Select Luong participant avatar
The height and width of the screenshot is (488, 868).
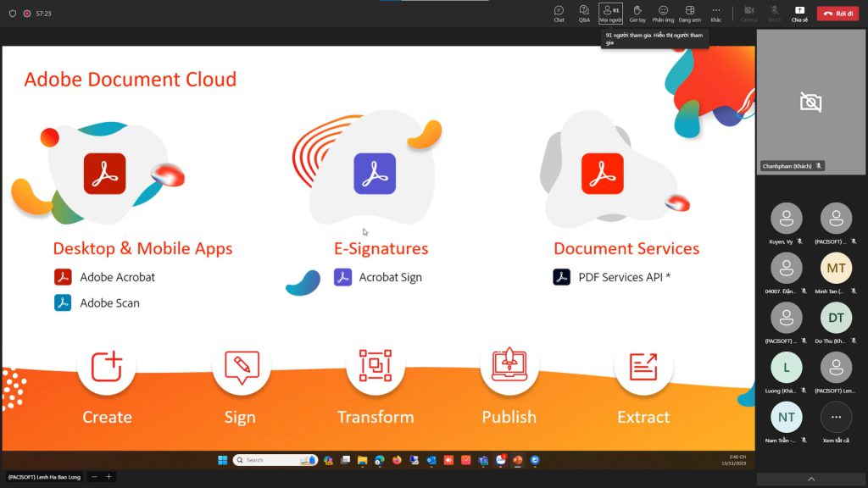click(786, 368)
